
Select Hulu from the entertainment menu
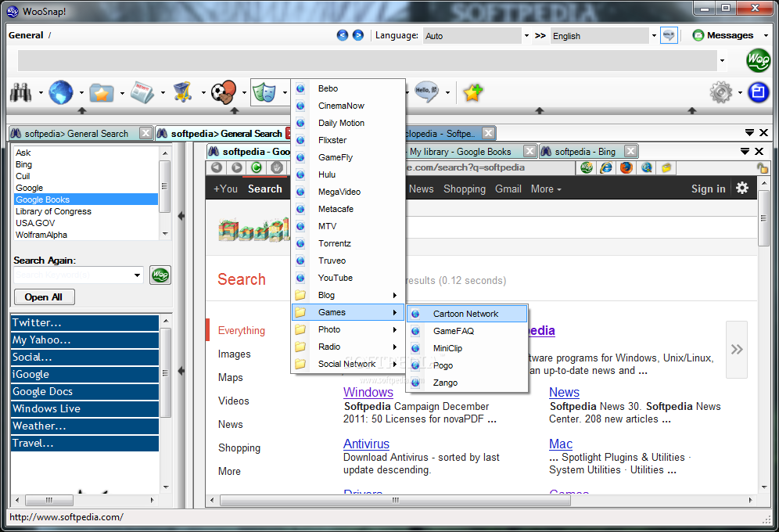click(x=348, y=174)
